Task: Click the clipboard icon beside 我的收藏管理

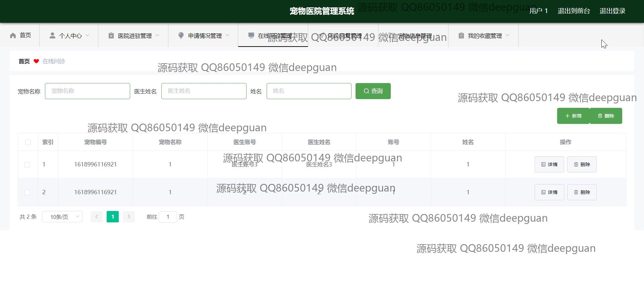Action: [461, 35]
